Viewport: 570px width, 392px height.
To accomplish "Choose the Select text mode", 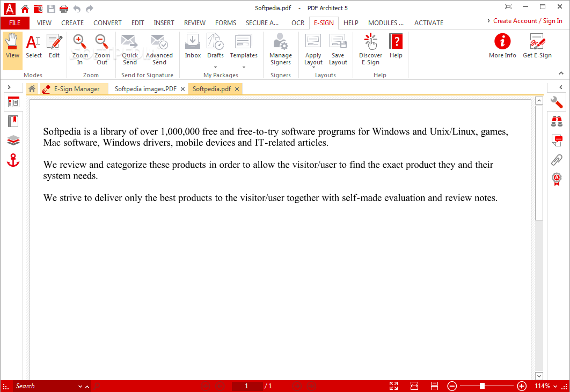I will 33,46.
